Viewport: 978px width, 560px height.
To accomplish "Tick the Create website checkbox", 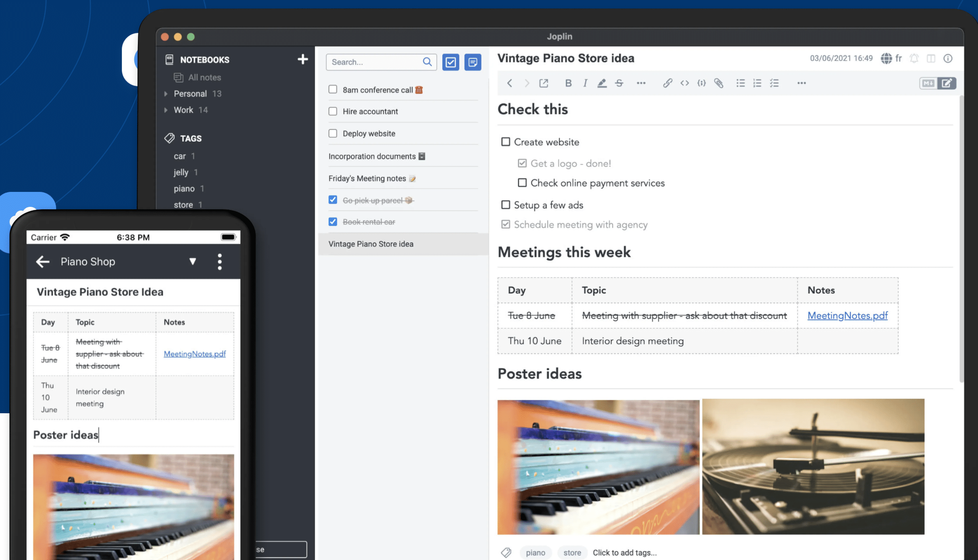I will tap(505, 142).
